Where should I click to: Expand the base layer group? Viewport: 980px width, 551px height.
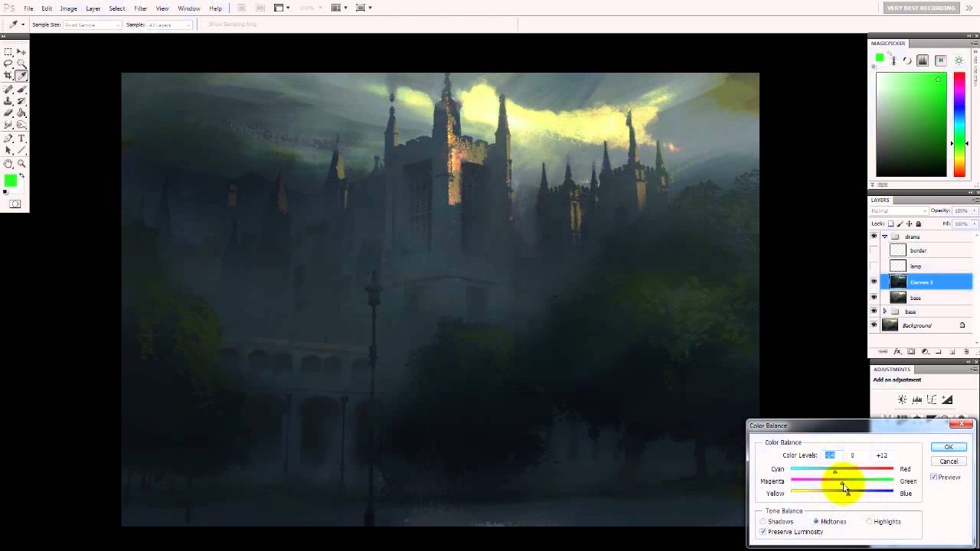(x=885, y=311)
